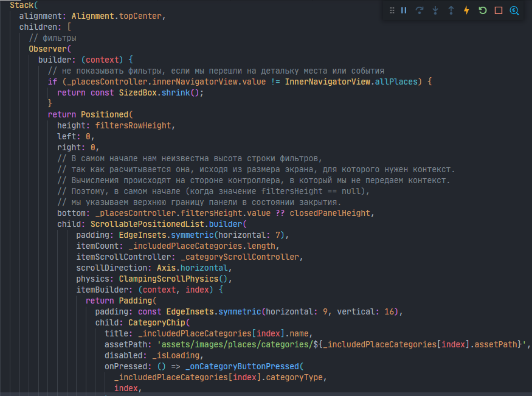Viewport: 532px width, 396px height.
Task: Click 'horizontal: 7' padding value
Action: (250, 235)
